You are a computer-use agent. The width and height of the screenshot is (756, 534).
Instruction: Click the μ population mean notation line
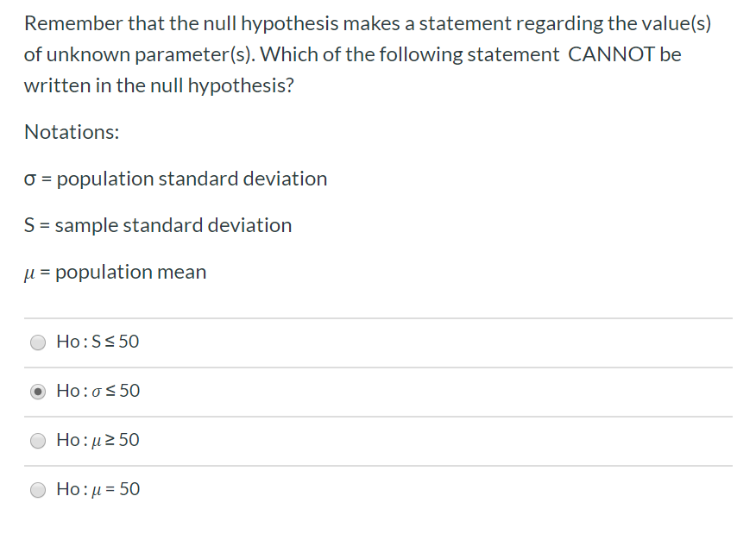click(x=116, y=272)
